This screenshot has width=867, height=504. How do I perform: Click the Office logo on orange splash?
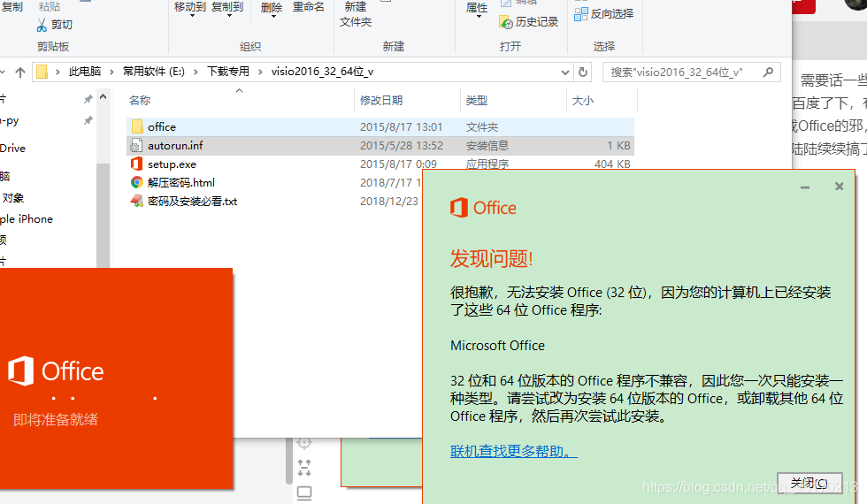56,370
